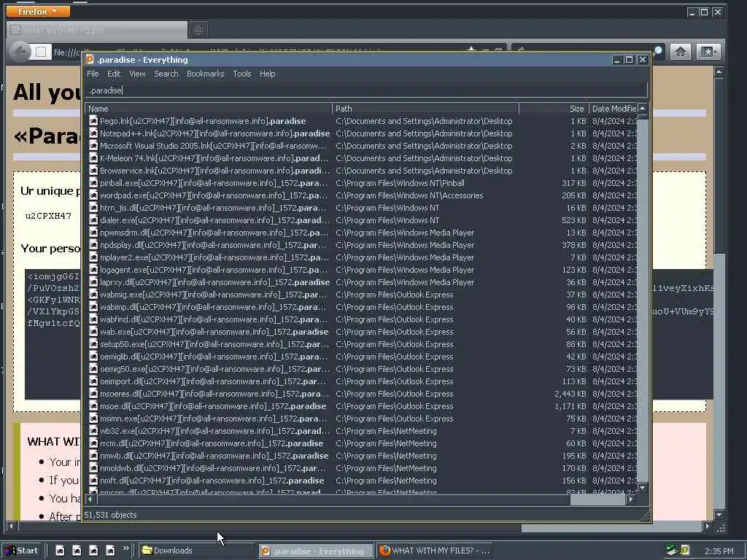The image size is (747, 560).
Task: Select file icon of Microsoft Visual Studio 2005.lnk entry
Action: [x=93, y=146]
